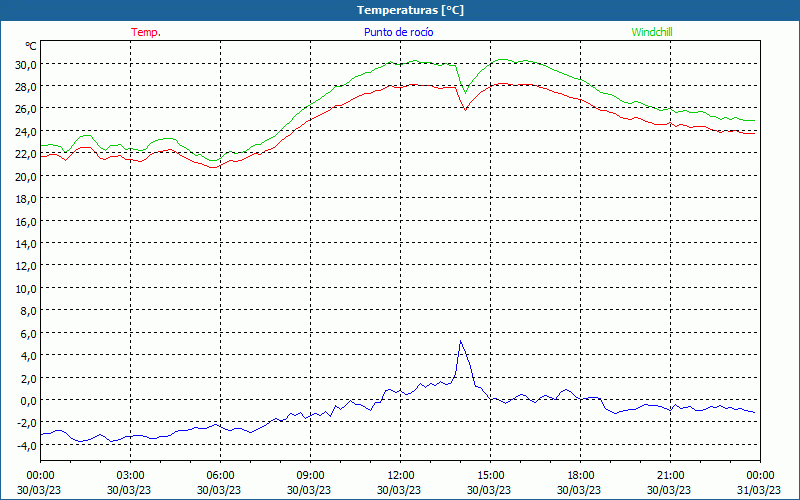Click the 14,0 y-axis value
Screen dimensions: 800x500
coord(26,244)
